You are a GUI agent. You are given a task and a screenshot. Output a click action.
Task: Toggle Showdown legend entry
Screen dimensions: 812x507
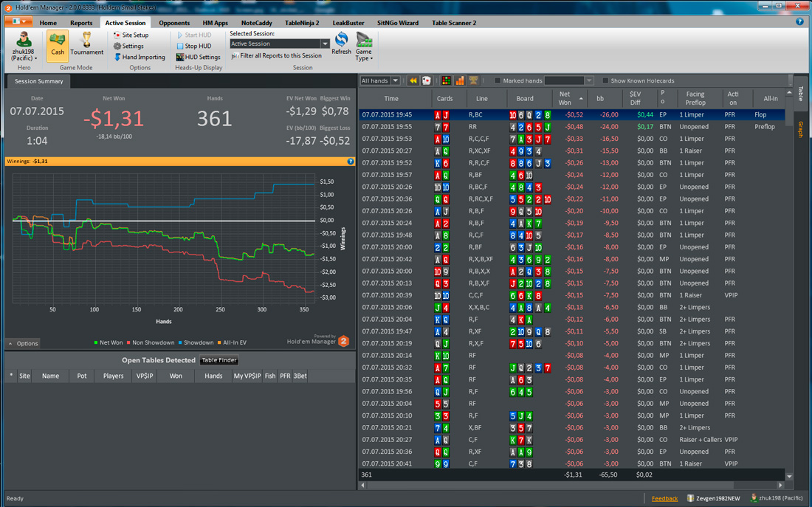tap(196, 343)
